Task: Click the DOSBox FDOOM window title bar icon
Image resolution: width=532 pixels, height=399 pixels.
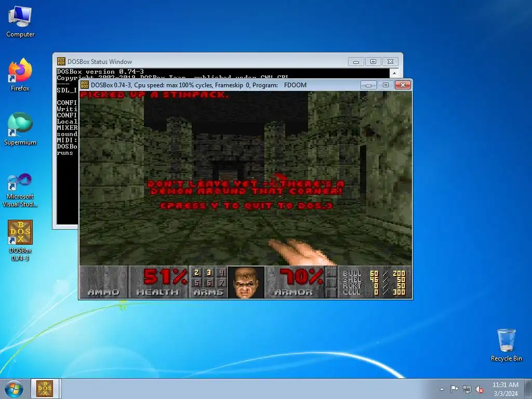Action: point(85,85)
